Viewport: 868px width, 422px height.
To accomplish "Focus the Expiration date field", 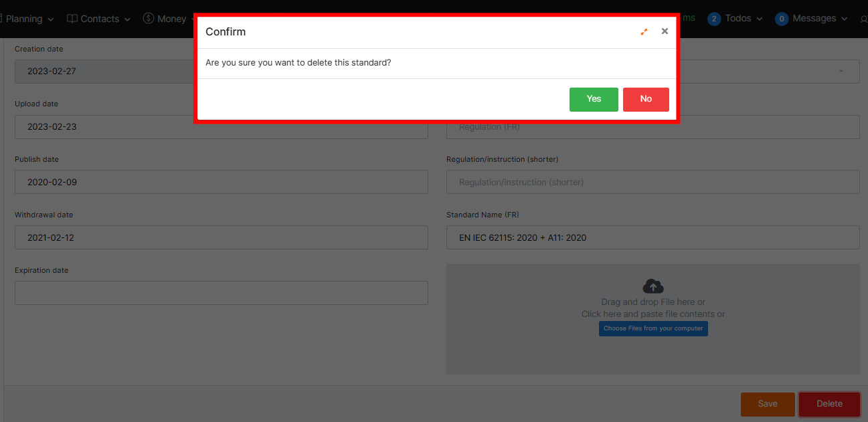I will [x=221, y=293].
